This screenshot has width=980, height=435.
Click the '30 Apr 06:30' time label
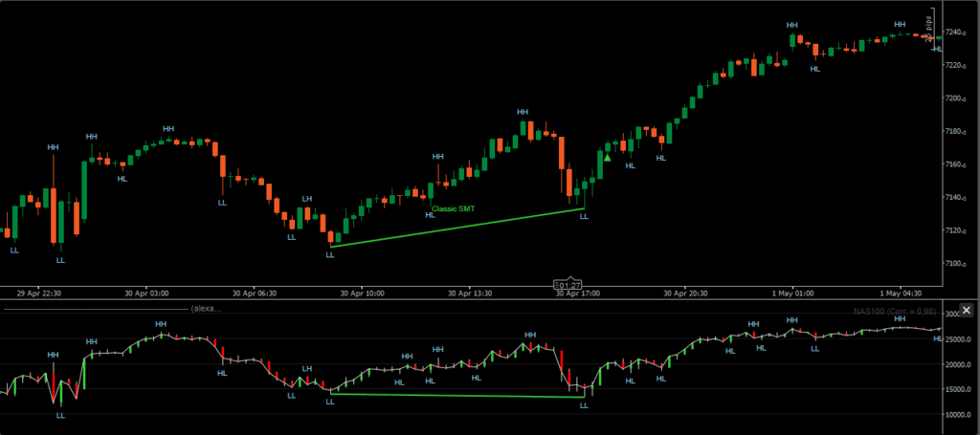click(x=255, y=293)
